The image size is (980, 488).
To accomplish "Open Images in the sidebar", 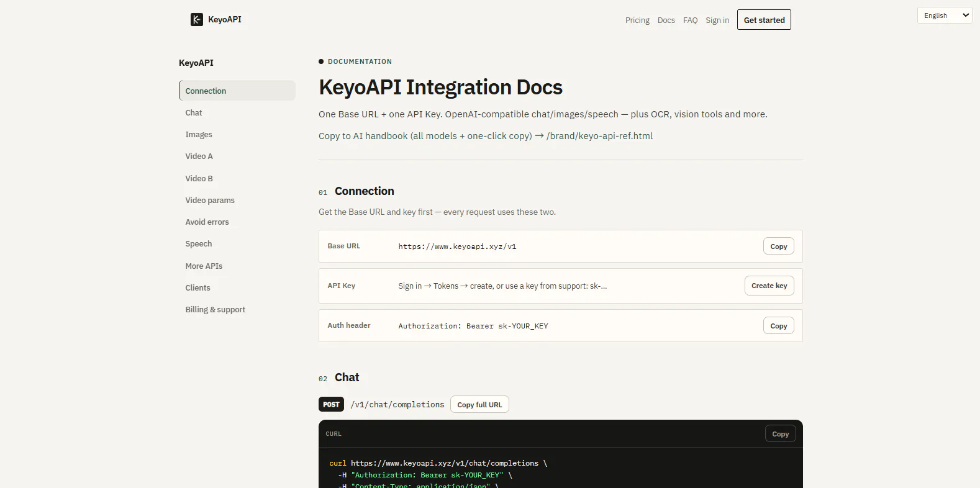I will (x=237, y=134).
